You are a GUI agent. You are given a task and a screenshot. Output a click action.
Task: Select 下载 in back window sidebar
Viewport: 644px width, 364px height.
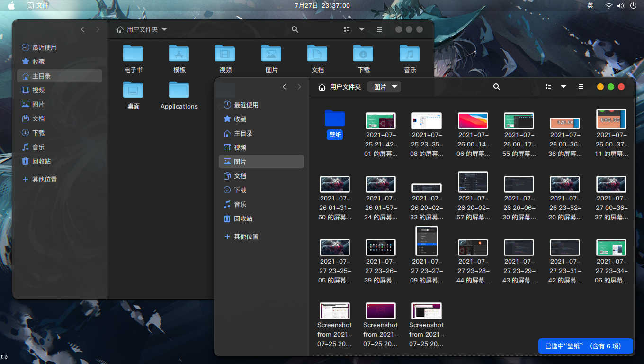60,133
